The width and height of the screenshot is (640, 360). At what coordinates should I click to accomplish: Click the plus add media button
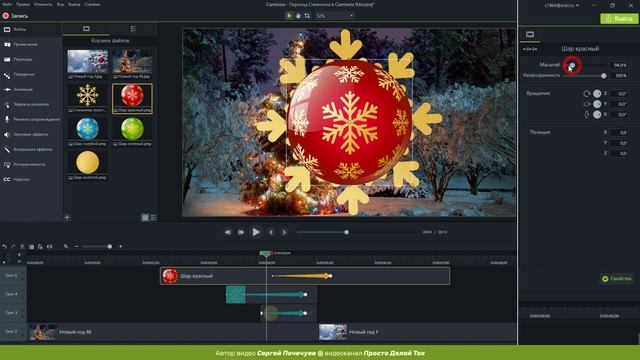pos(67,218)
